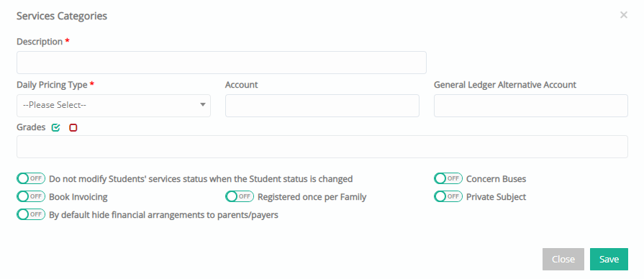Enable Registered once per Family switch
The image size is (644, 279).
[x=240, y=196]
